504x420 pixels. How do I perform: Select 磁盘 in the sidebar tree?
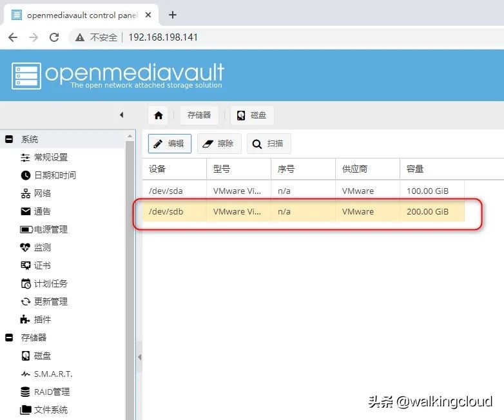pos(43,356)
